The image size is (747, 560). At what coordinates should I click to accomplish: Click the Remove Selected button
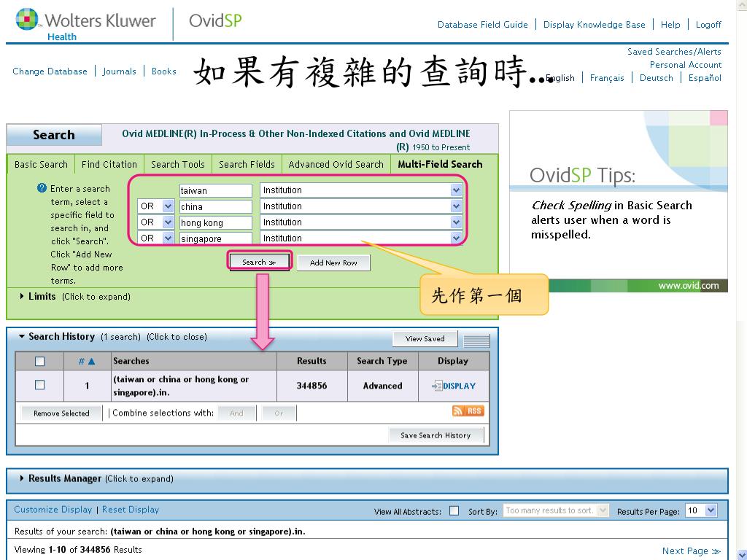click(61, 413)
